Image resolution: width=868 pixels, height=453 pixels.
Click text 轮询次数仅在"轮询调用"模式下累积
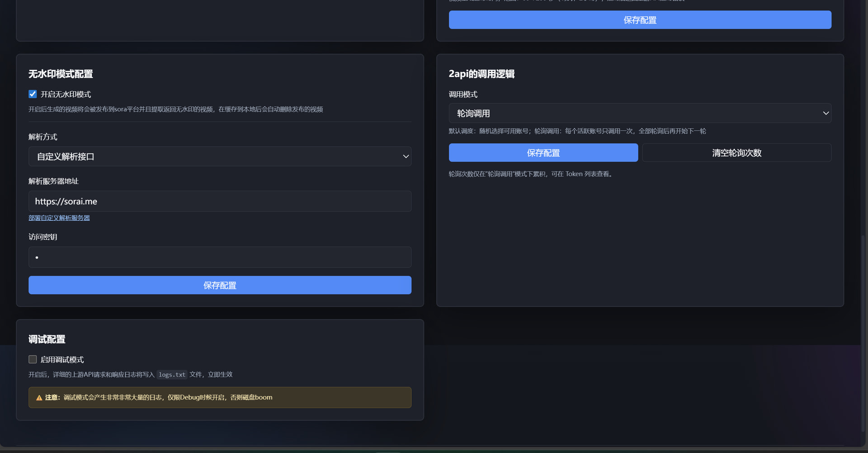497,174
